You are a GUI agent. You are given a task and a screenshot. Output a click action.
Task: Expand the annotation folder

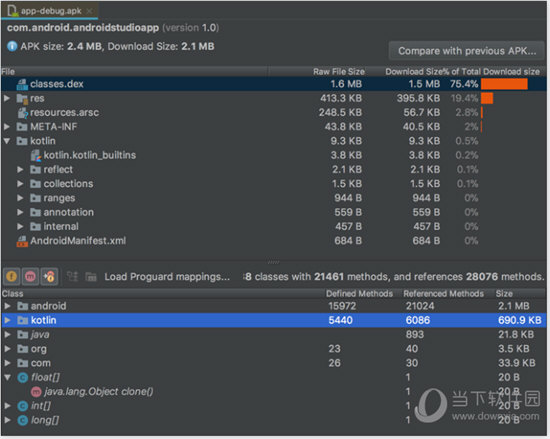coord(20,212)
